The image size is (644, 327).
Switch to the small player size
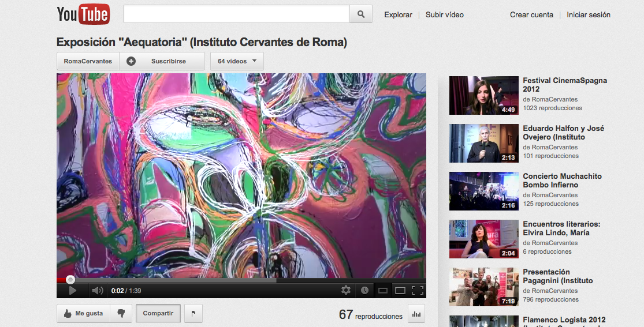(383, 291)
